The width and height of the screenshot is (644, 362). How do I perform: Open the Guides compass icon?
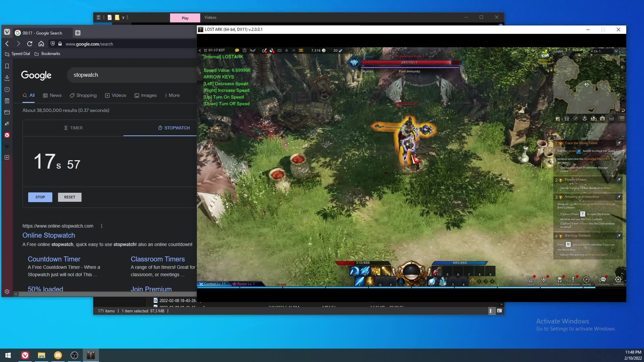click(x=586, y=279)
